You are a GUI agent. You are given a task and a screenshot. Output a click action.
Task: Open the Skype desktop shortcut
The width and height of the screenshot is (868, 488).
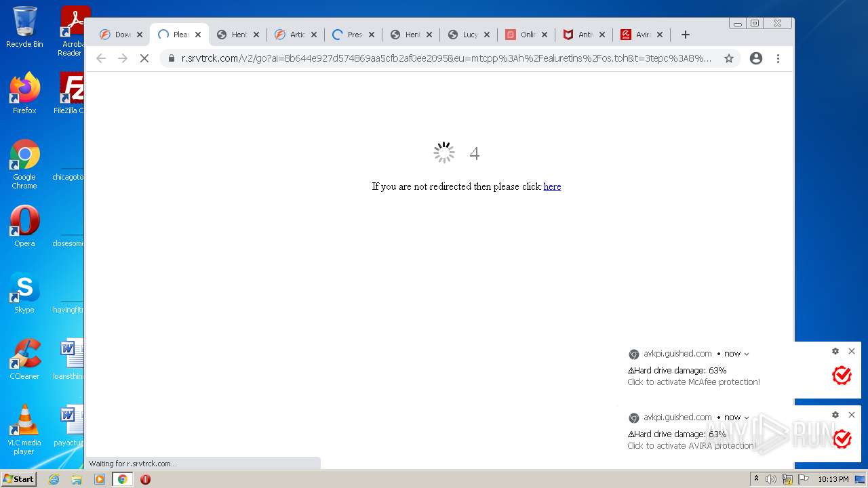[24, 293]
